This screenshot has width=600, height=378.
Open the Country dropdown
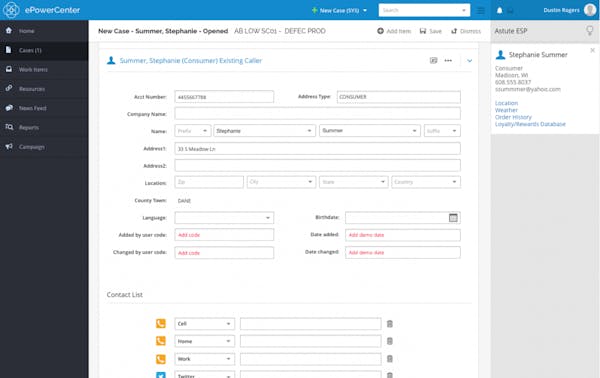426,182
